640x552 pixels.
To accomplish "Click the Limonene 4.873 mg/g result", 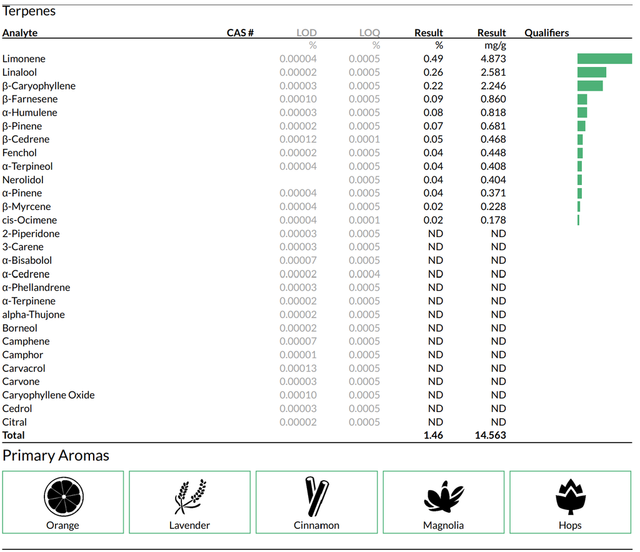I will coord(493,59).
